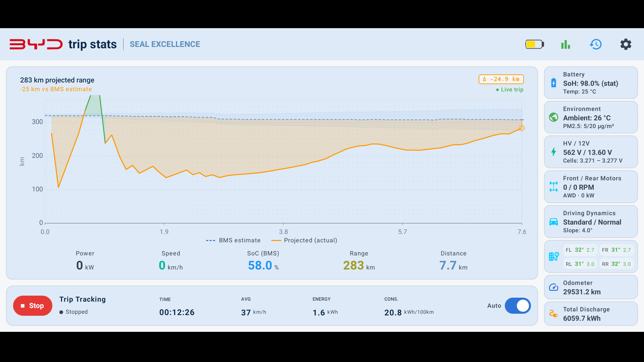The width and height of the screenshot is (644, 362).
Task: Click the BYD logo
Action: (36, 44)
